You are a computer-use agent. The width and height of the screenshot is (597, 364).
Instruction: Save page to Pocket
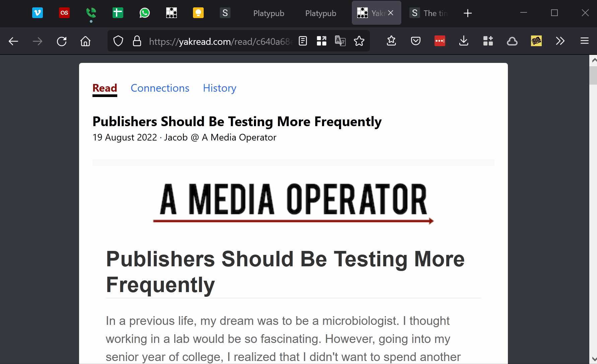coord(416,41)
